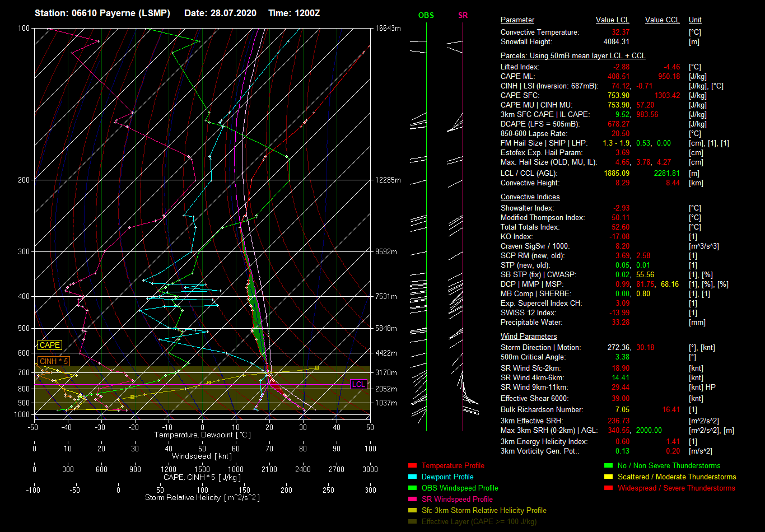The height and width of the screenshot is (532, 765).
Task: Click the red Temperature Profile legend swatch
Action: pos(413,465)
